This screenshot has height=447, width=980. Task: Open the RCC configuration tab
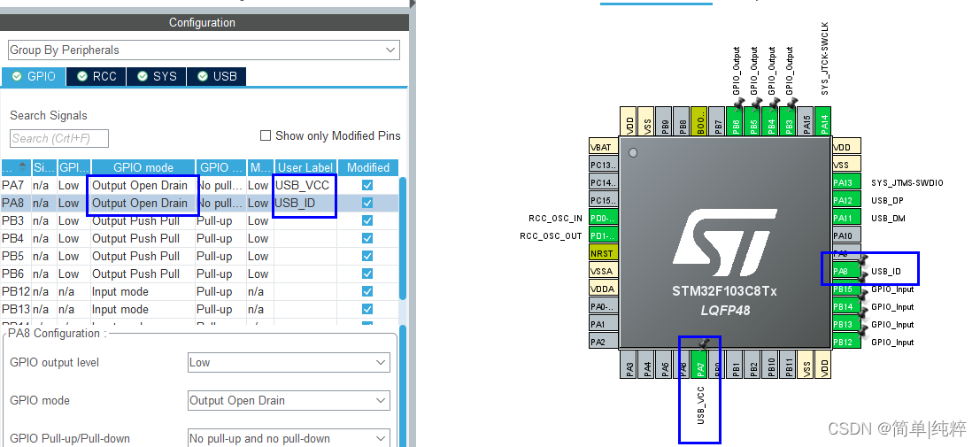click(x=96, y=76)
